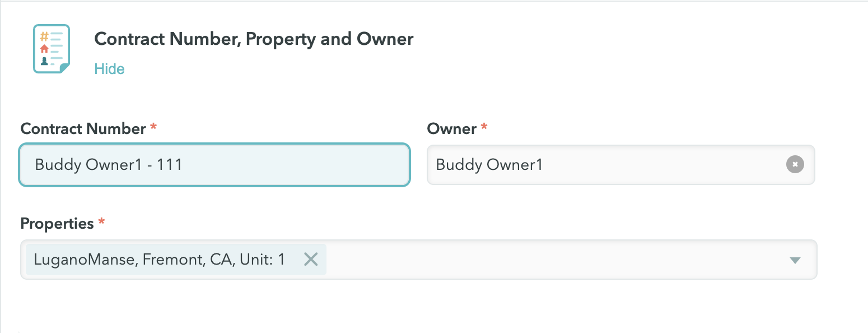The image size is (868, 333).
Task: Expand the Properties dropdown arrow
Action: pos(795,260)
